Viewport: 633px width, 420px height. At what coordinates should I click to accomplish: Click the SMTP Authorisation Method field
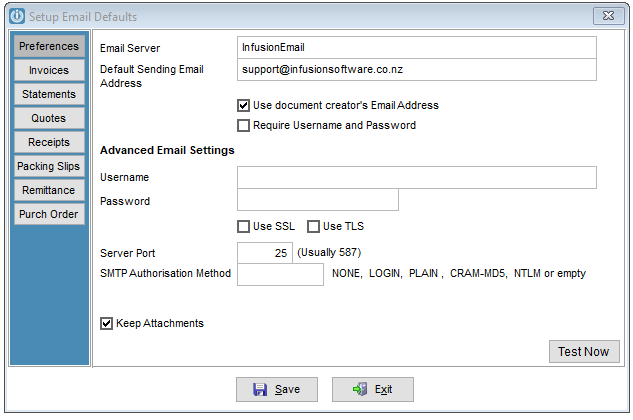[280, 275]
